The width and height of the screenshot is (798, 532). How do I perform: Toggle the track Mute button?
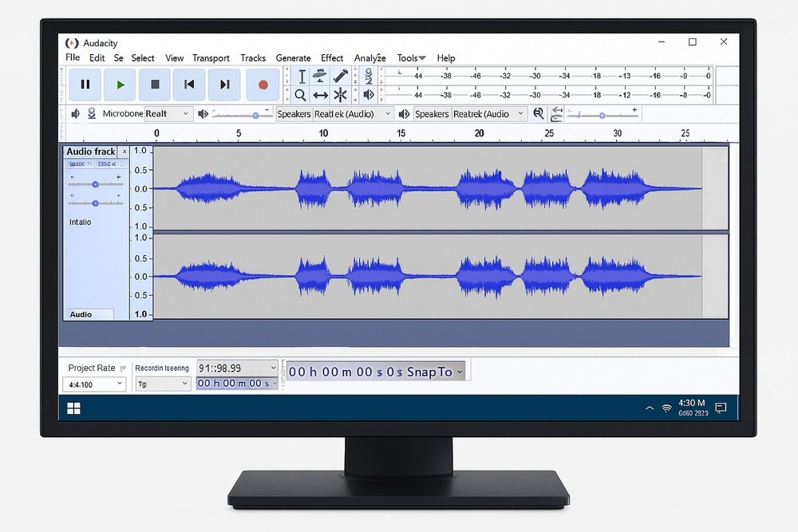click(80, 164)
